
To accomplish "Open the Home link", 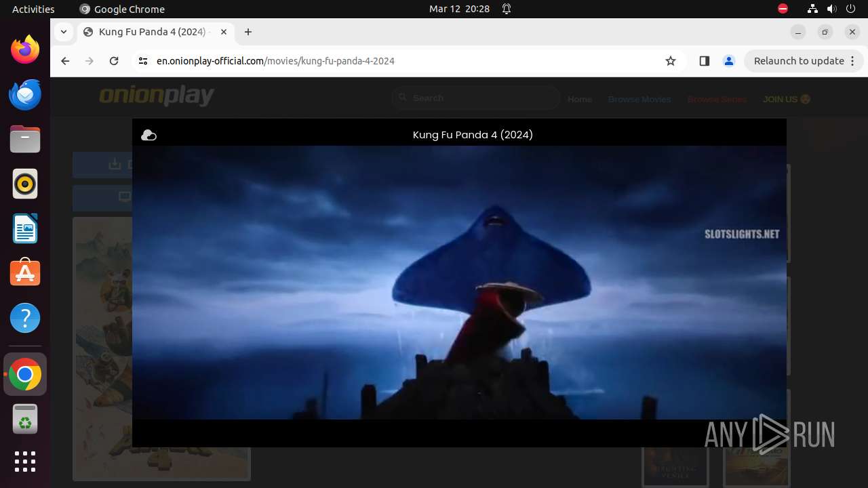I will click(x=580, y=99).
